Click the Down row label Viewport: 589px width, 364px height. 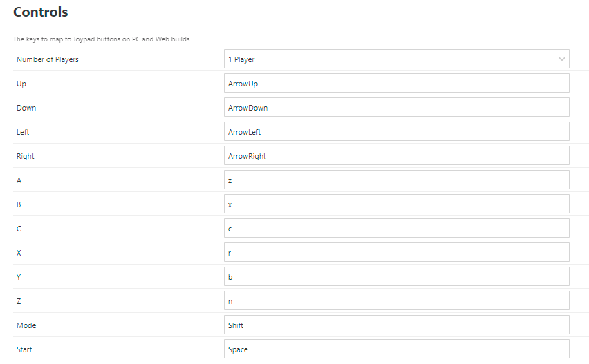click(x=26, y=108)
